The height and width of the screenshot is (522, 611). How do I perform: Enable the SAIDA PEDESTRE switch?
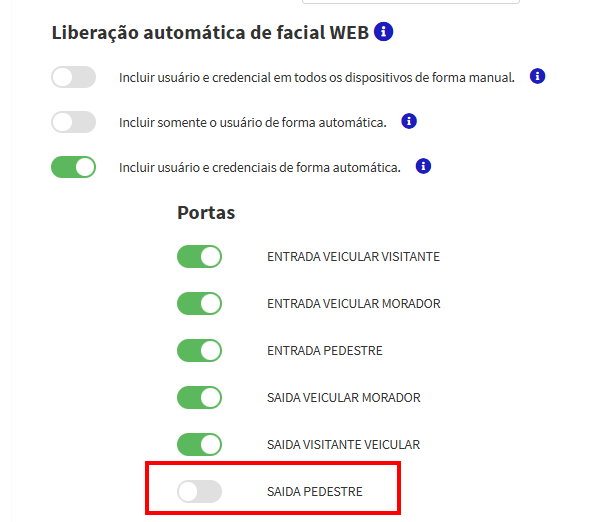coord(199,491)
